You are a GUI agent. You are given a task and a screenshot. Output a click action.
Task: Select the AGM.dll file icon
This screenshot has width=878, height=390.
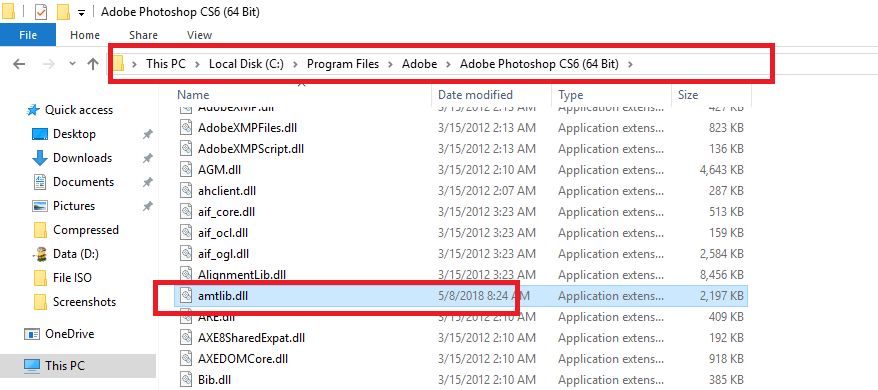tap(186, 170)
